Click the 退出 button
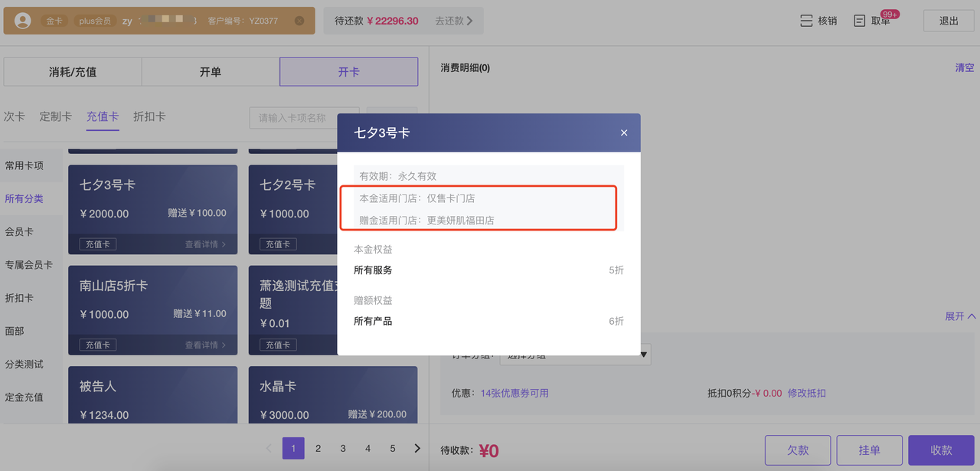Image resolution: width=980 pixels, height=471 pixels. 949,21
